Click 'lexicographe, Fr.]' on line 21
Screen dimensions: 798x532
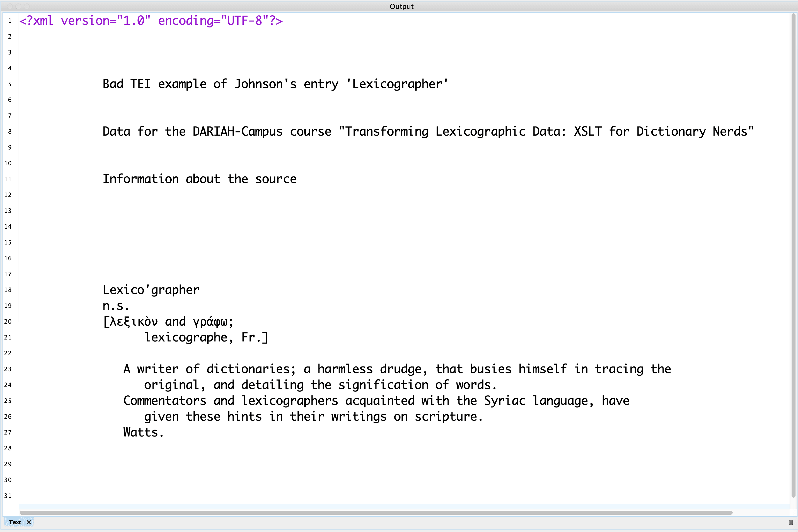click(x=206, y=338)
